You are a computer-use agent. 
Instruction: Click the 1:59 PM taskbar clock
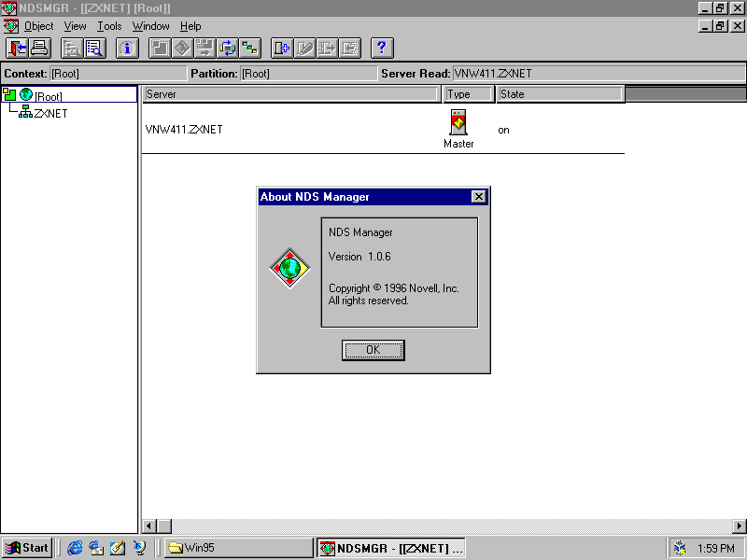coord(716,549)
